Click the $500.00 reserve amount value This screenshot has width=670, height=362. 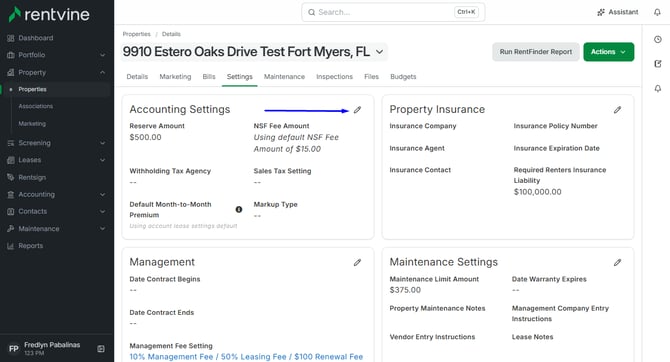(145, 138)
